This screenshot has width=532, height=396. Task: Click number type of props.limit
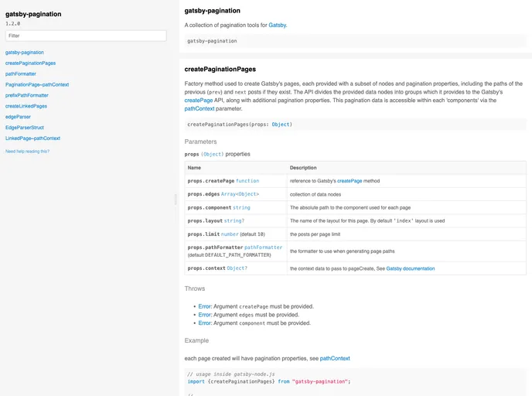(230, 234)
